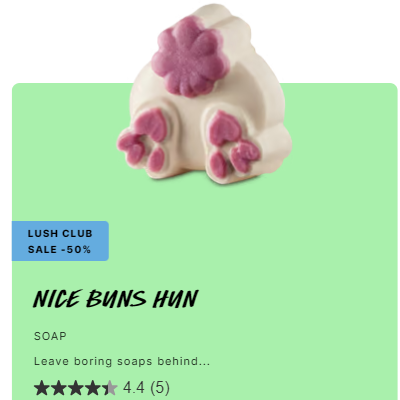Click the left pink bunny paw
This screenshot has width=400, height=400.
[x=143, y=140]
